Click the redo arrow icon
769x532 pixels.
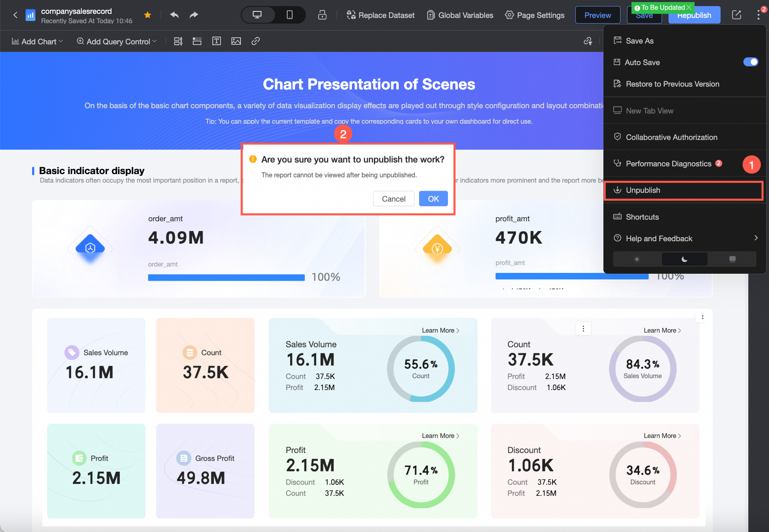[x=194, y=15]
